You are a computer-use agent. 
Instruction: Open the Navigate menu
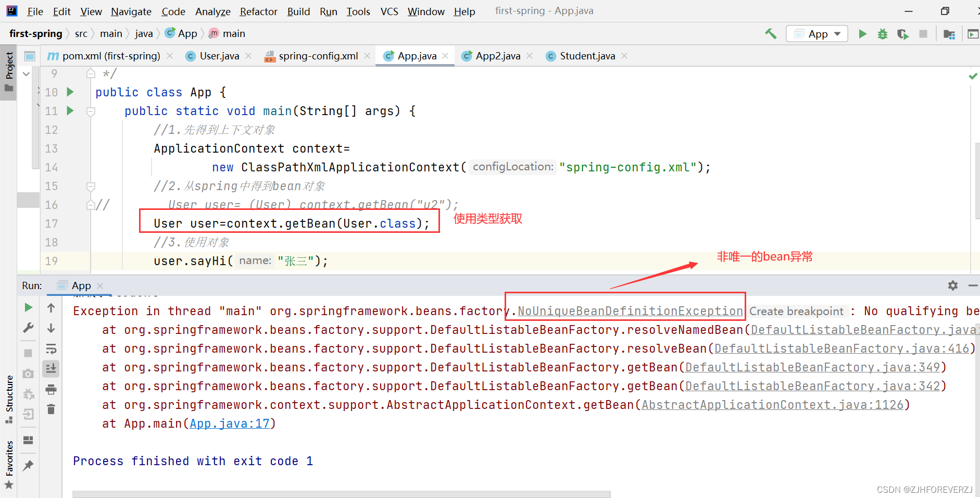point(131,11)
